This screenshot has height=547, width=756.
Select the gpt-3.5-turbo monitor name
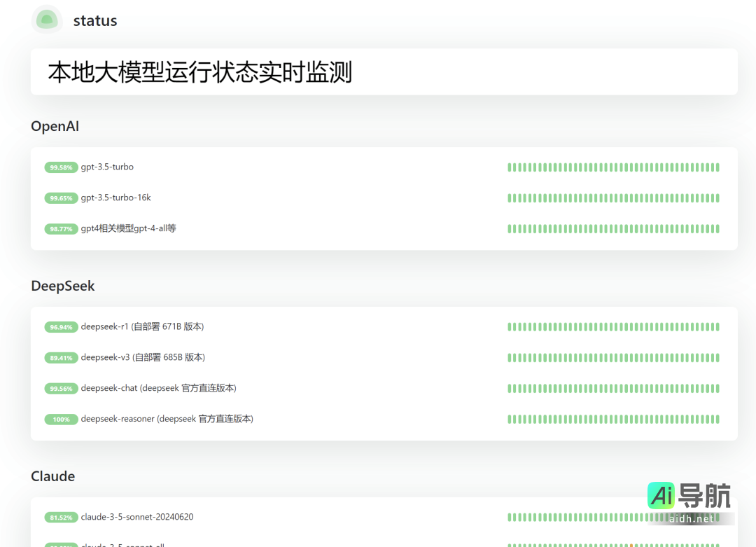(x=107, y=167)
